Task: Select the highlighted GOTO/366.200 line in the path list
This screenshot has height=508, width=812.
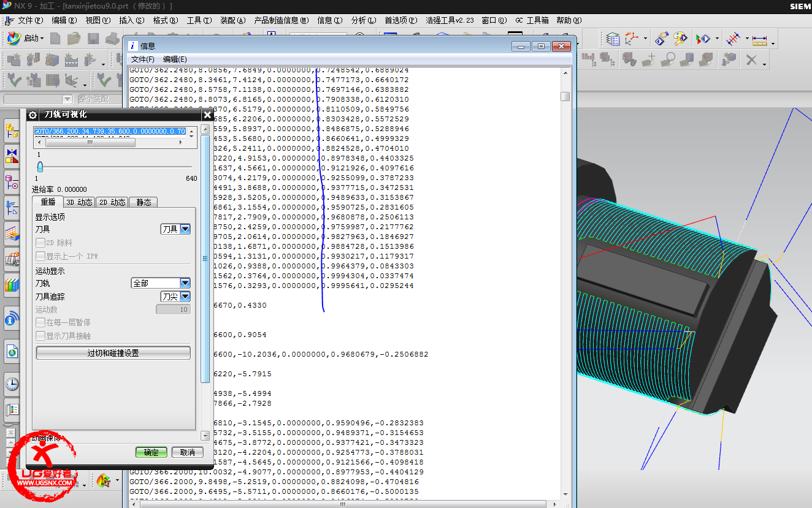Action: 110,131
